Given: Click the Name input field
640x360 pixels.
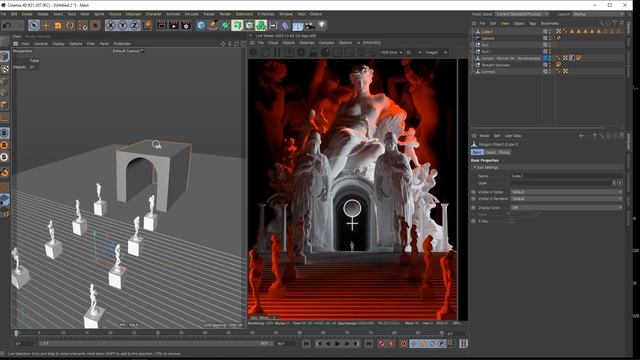Looking at the screenshot, I should click(x=567, y=176).
